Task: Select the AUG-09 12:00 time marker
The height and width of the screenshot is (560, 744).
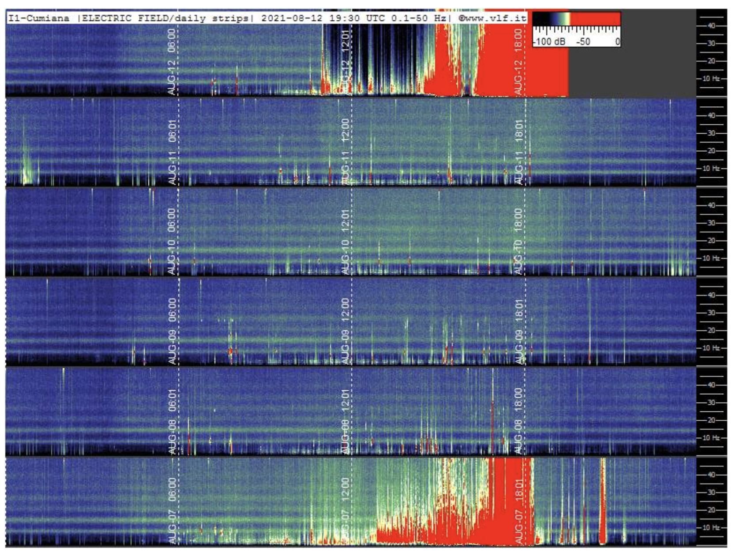Action: (346, 332)
